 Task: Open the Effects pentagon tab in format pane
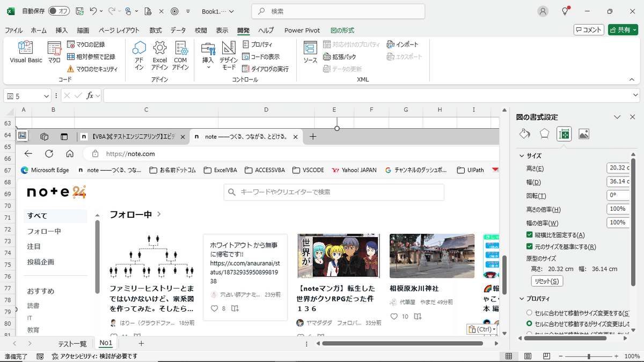(x=544, y=134)
